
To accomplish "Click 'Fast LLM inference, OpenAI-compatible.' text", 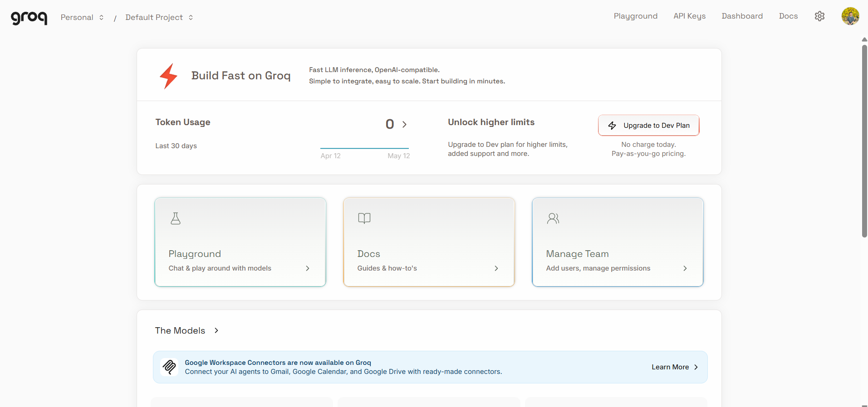I will click(x=374, y=70).
